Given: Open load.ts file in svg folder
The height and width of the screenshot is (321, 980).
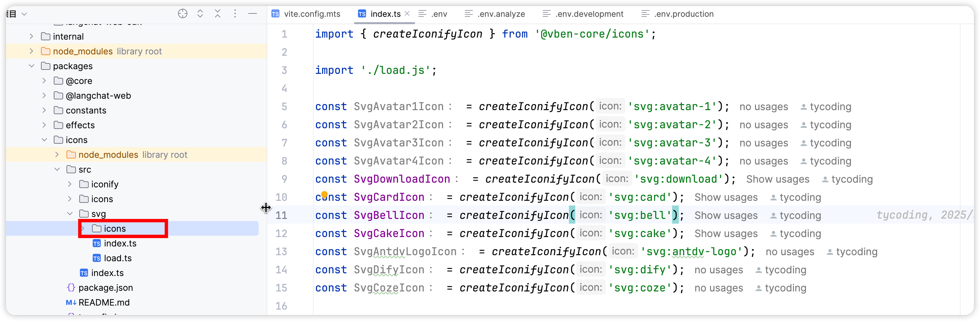Looking at the screenshot, I should (x=118, y=258).
